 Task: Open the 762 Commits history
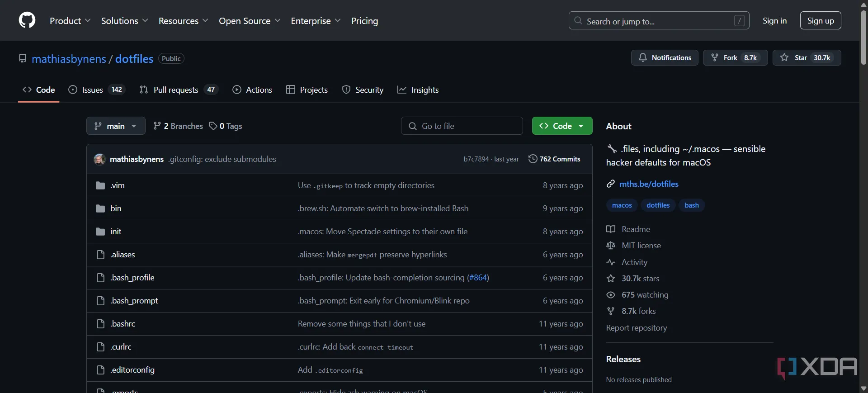click(554, 159)
